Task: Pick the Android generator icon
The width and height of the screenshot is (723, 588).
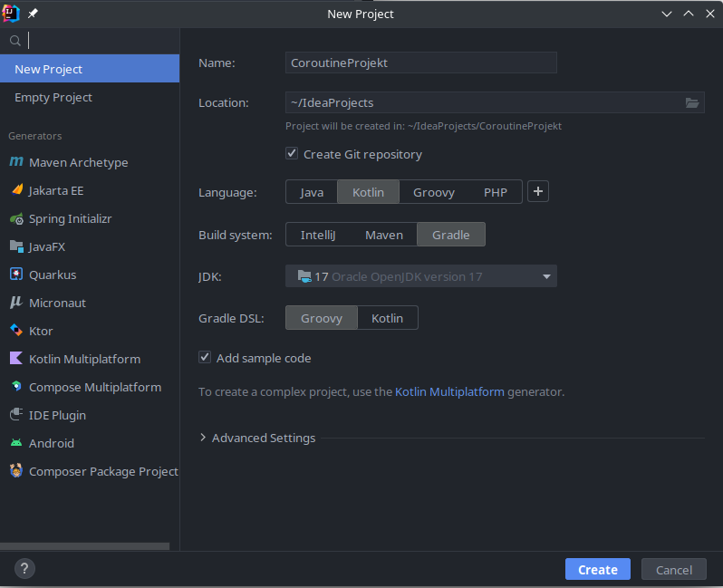Action: 16,443
